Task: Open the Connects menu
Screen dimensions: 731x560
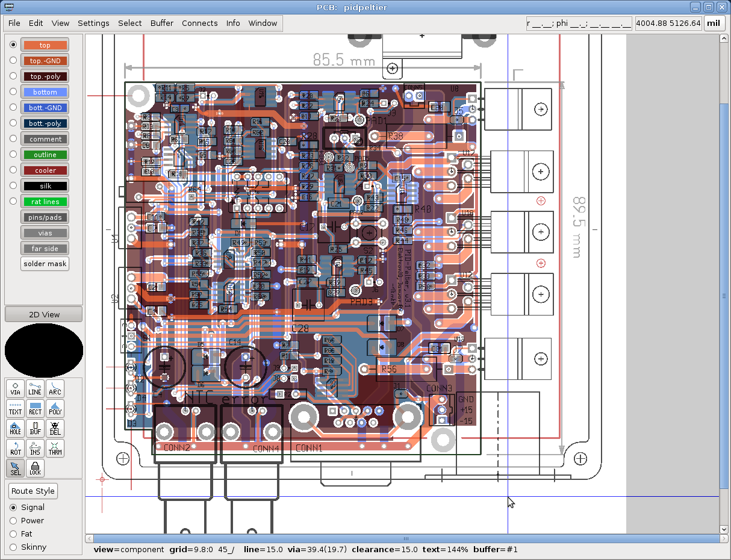Action: [199, 23]
